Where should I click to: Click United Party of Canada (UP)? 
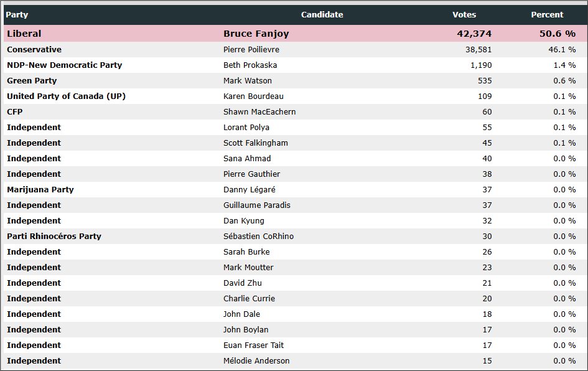tap(67, 96)
